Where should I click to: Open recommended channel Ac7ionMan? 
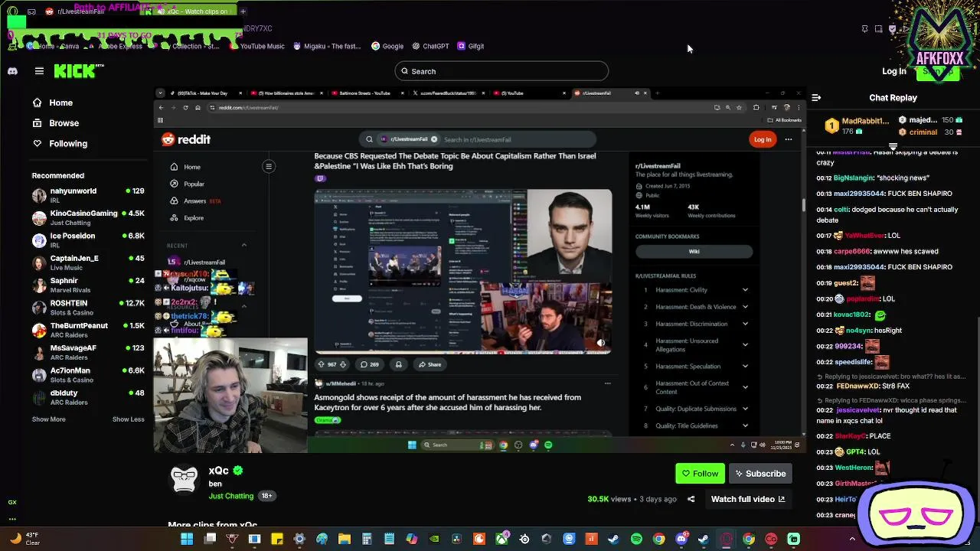[x=88, y=375]
